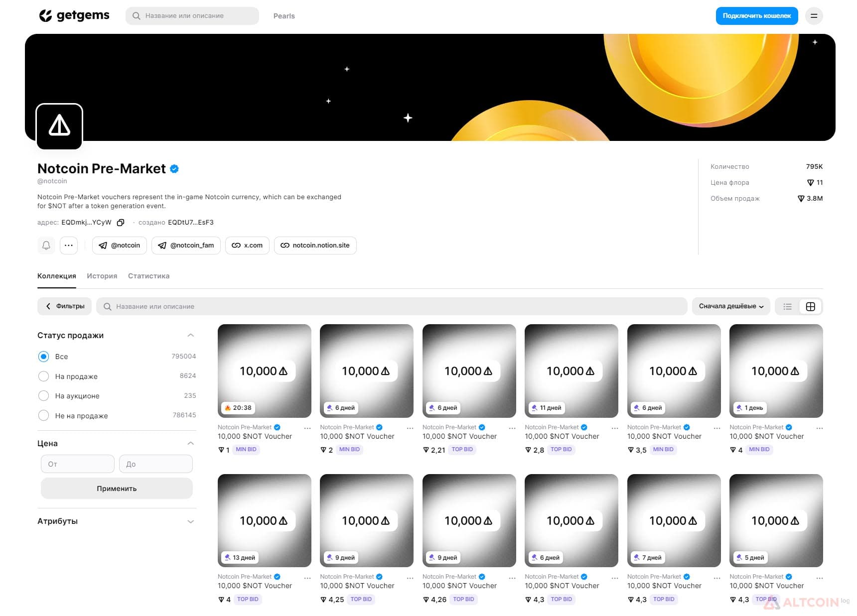Click the "От" minimum price field

(x=78, y=464)
